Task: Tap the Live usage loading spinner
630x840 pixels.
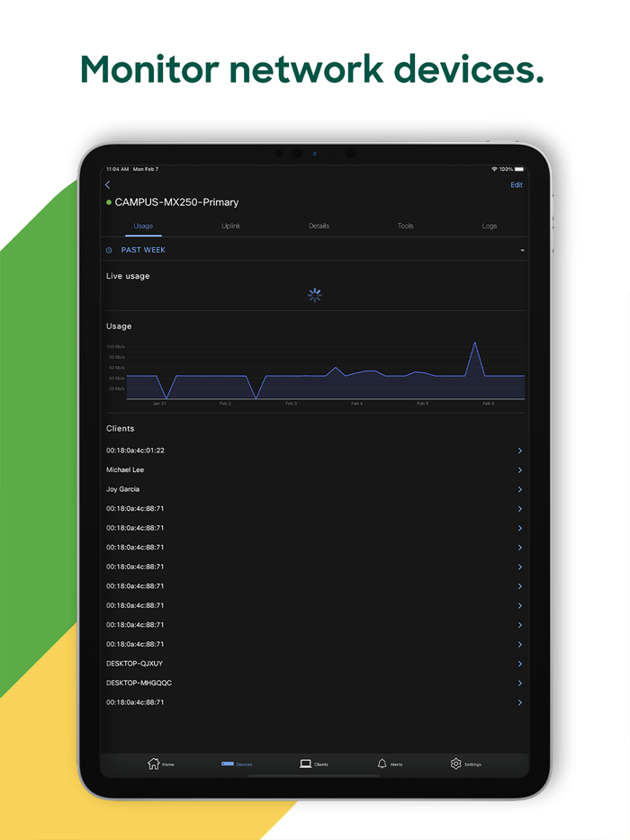Action: (315, 295)
